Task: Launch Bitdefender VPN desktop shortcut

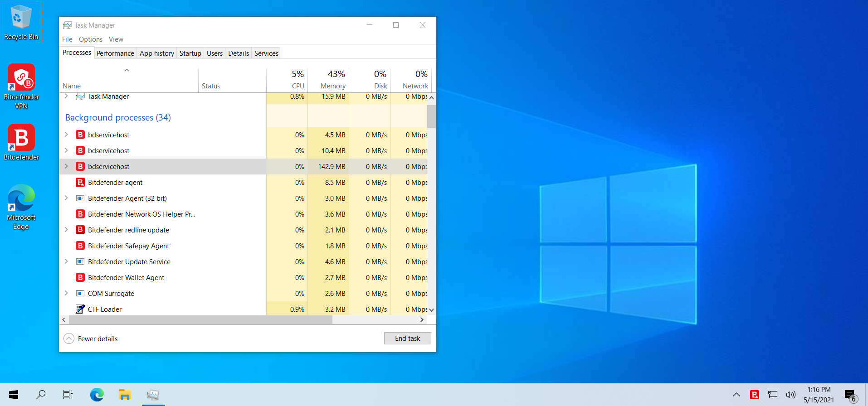Action: click(21, 86)
